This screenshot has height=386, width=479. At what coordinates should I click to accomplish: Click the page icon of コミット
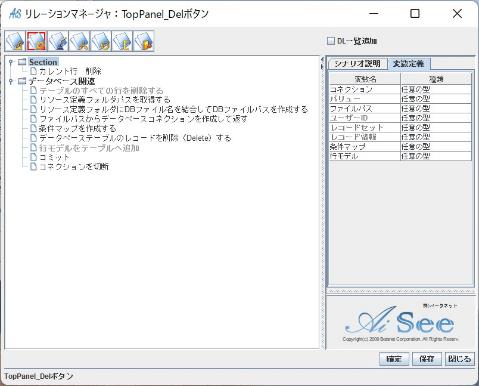pos(33,157)
